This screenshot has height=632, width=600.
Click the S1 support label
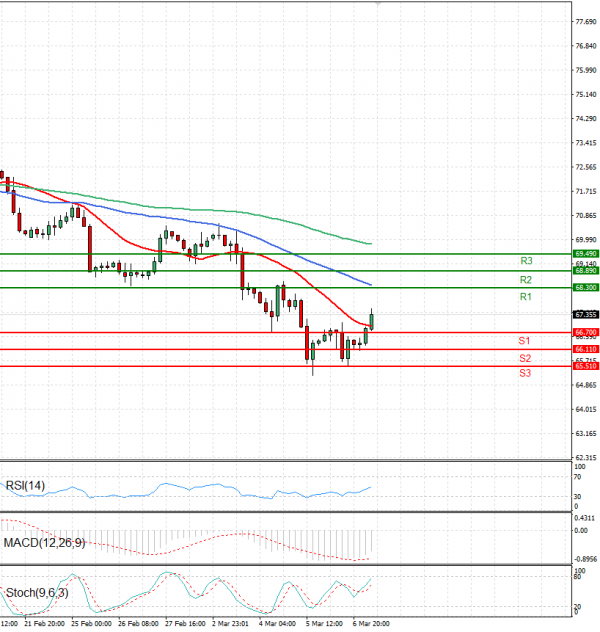click(x=524, y=341)
